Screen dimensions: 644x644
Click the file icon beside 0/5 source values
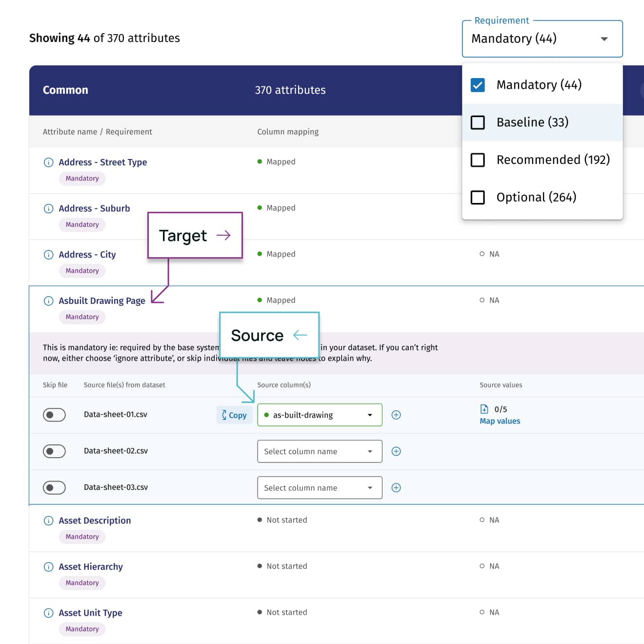[484, 409]
